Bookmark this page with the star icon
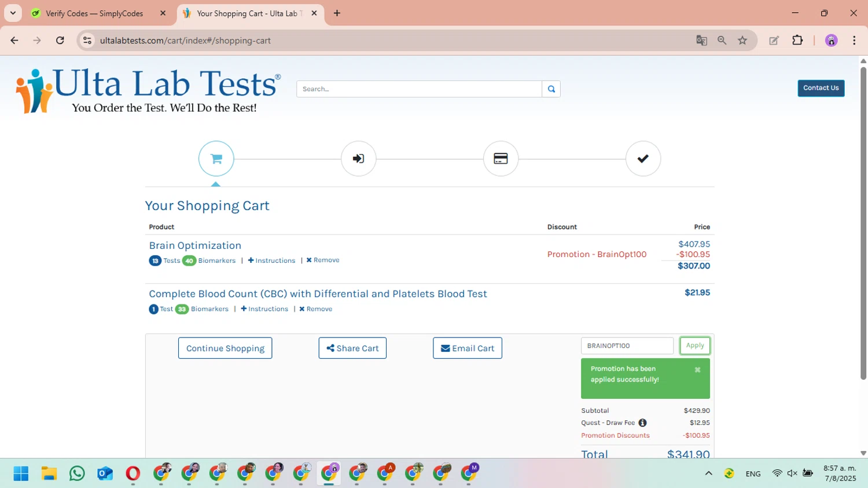The image size is (868, 488). coord(742,41)
